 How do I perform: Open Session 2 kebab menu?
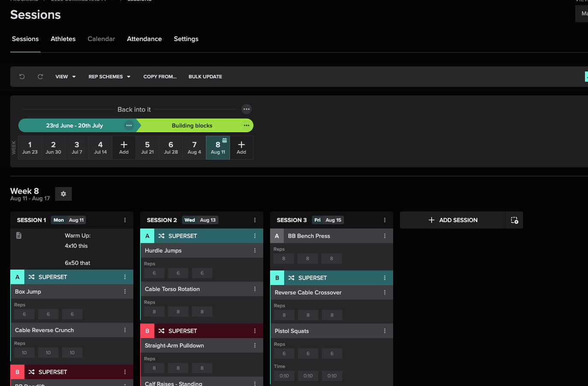[x=255, y=220]
